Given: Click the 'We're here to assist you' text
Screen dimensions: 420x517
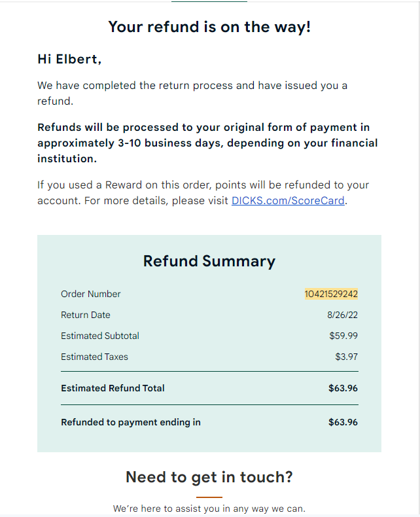Looking at the screenshot, I should (x=209, y=508).
